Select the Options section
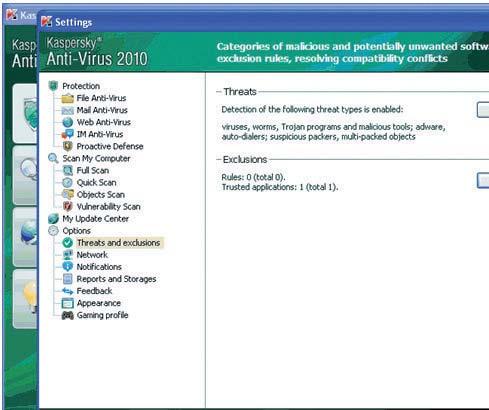This screenshot has height=410, width=489. click(x=76, y=231)
